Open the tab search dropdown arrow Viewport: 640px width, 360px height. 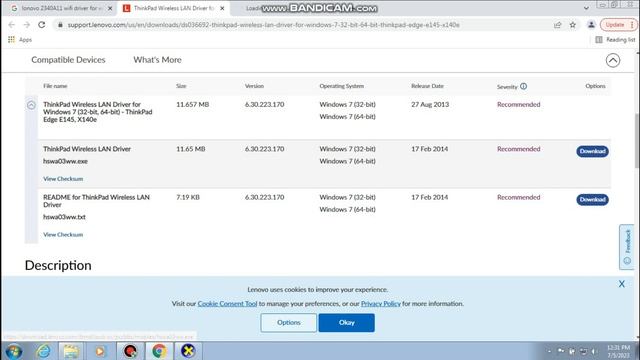tap(586, 8)
